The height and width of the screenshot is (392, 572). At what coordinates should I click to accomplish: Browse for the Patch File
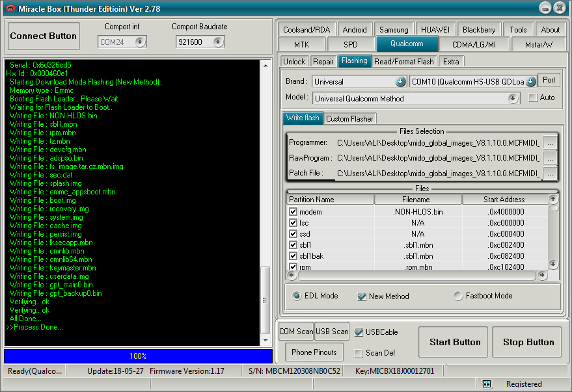click(x=550, y=174)
